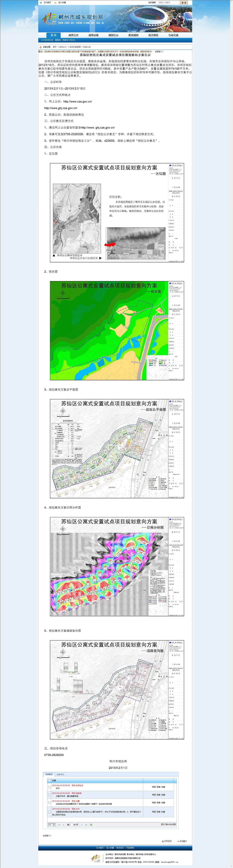Open the page size dropdown showing 10
Screen dimensions: 233x868
[52, 825]
